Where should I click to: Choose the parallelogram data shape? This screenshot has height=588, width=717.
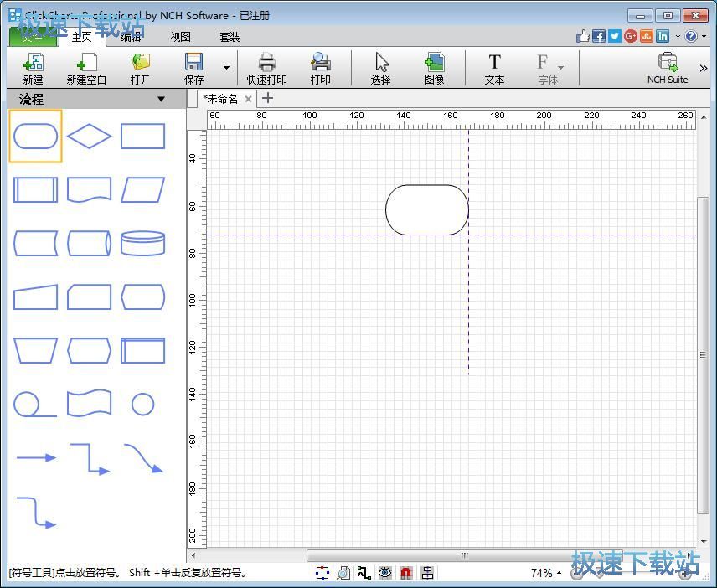[142, 189]
